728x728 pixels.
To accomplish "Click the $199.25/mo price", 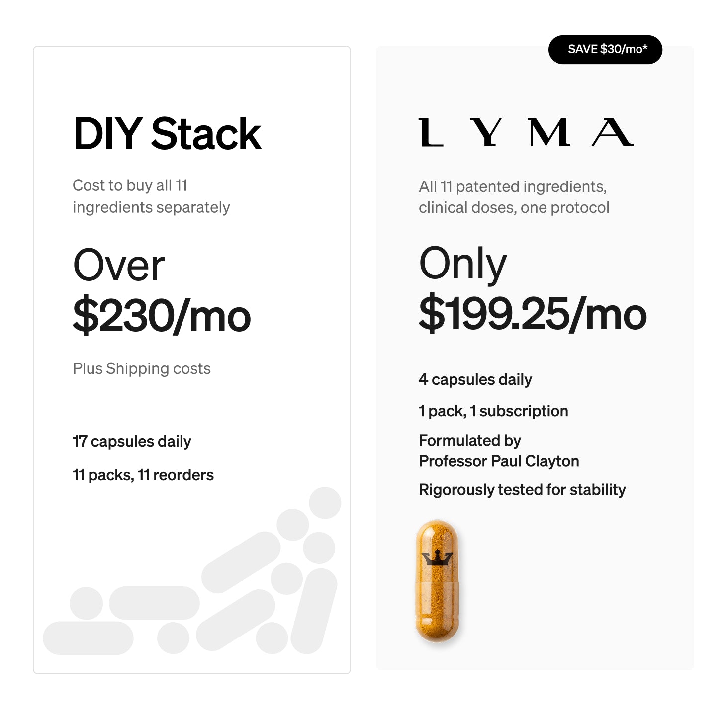I will click(533, 314).
